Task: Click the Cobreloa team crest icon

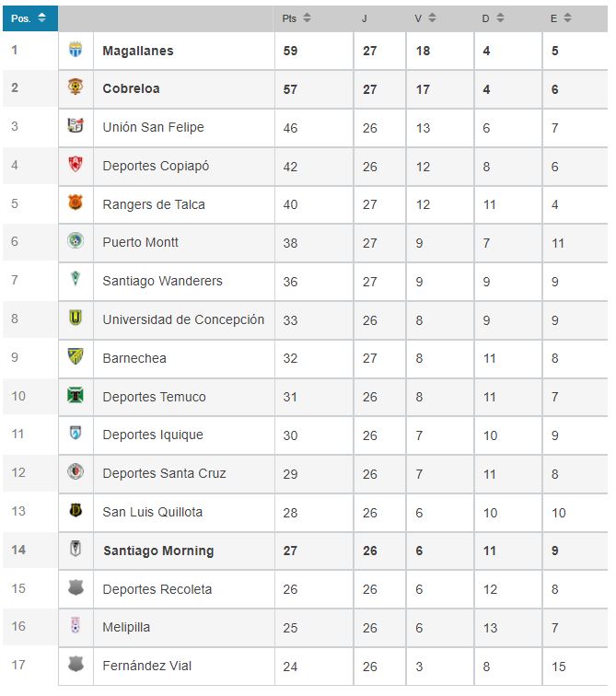Action: click(x=76, y=87)
